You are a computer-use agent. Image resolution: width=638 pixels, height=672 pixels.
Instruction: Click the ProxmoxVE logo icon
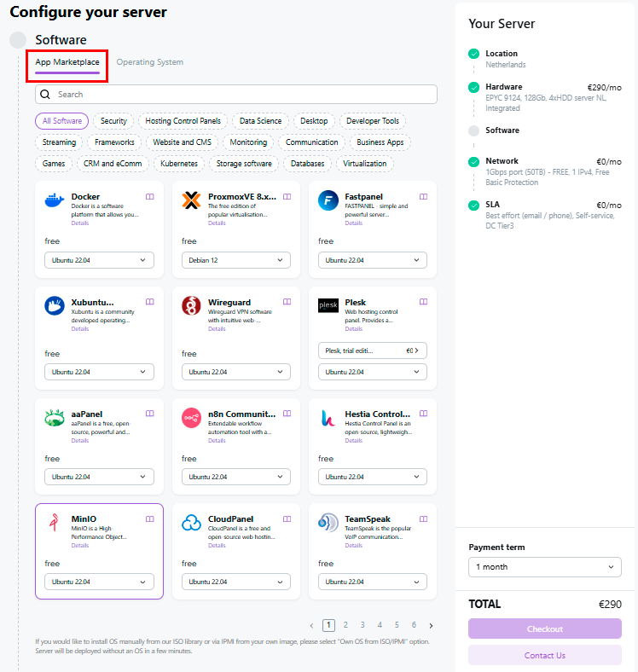click(192, 200)
